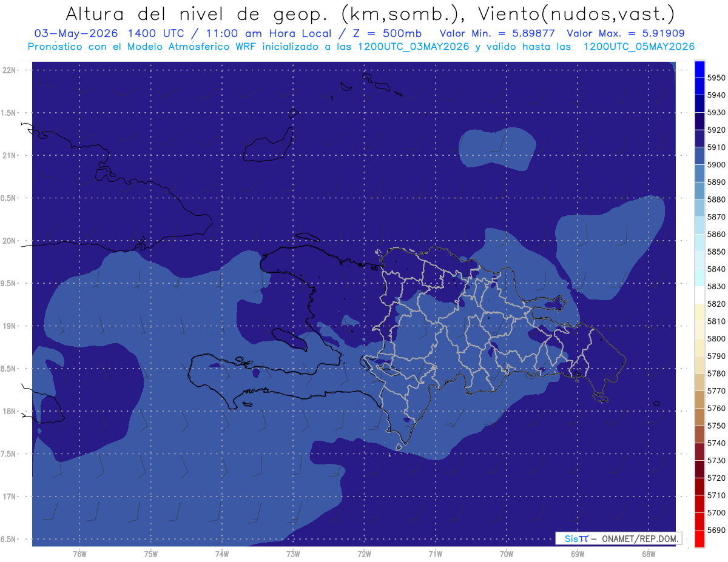Click the 17N latitude axis label
The height and width of the screenshot is (562, 728).
(10, 497)
